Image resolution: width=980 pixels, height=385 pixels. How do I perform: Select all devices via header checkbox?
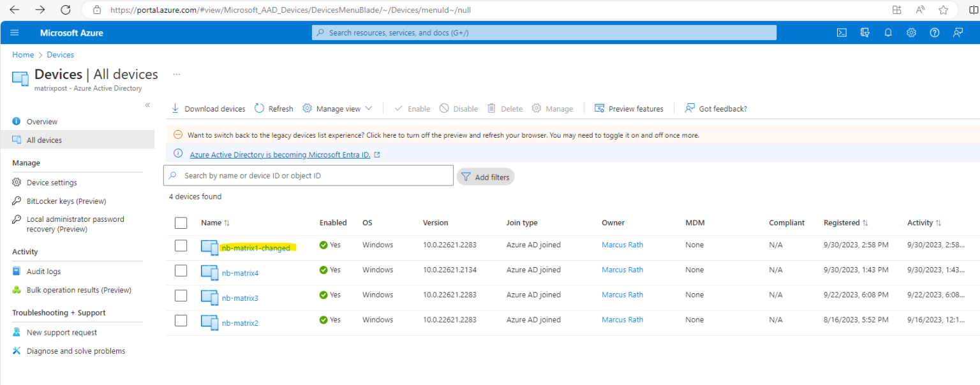coord(181,222)
